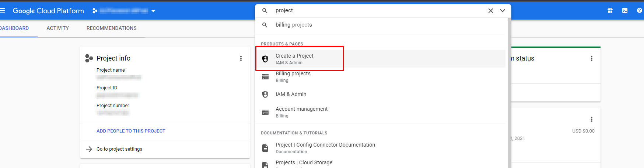Click the 'Project number' label
The width and height of the screenshot is (644, 168).
[x=113, y=106]
